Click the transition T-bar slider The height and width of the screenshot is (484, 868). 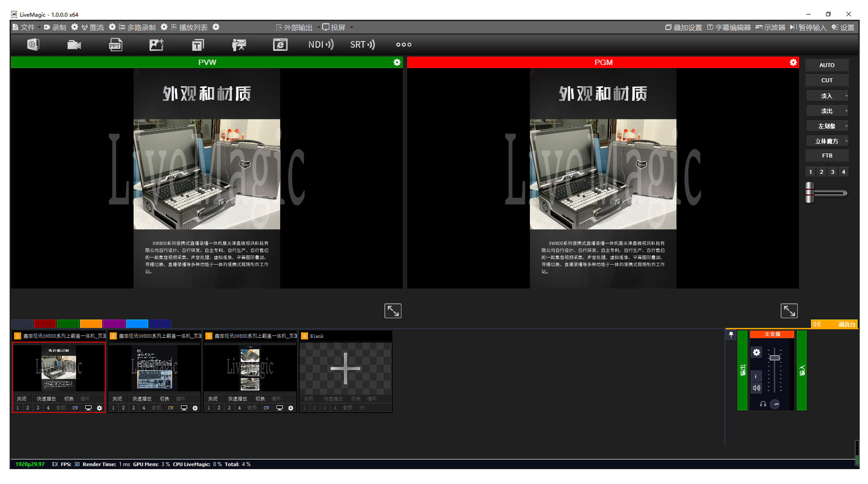click(810, 193)
